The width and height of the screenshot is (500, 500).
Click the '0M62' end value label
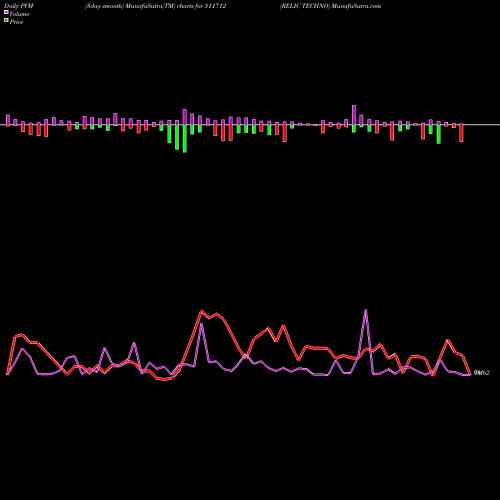click(x=481, y=373)
